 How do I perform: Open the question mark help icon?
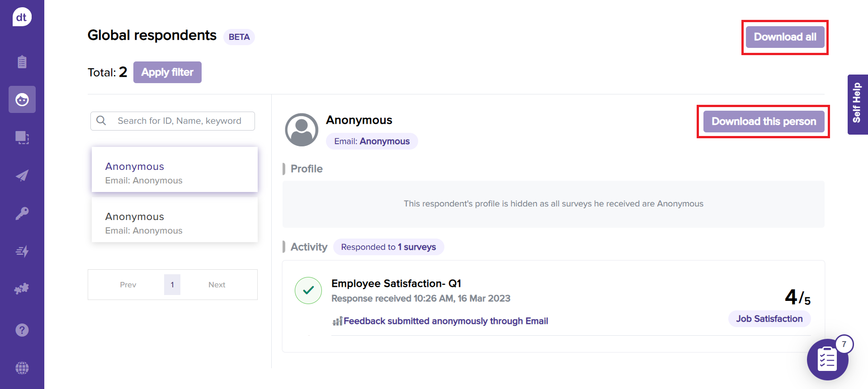22,330
